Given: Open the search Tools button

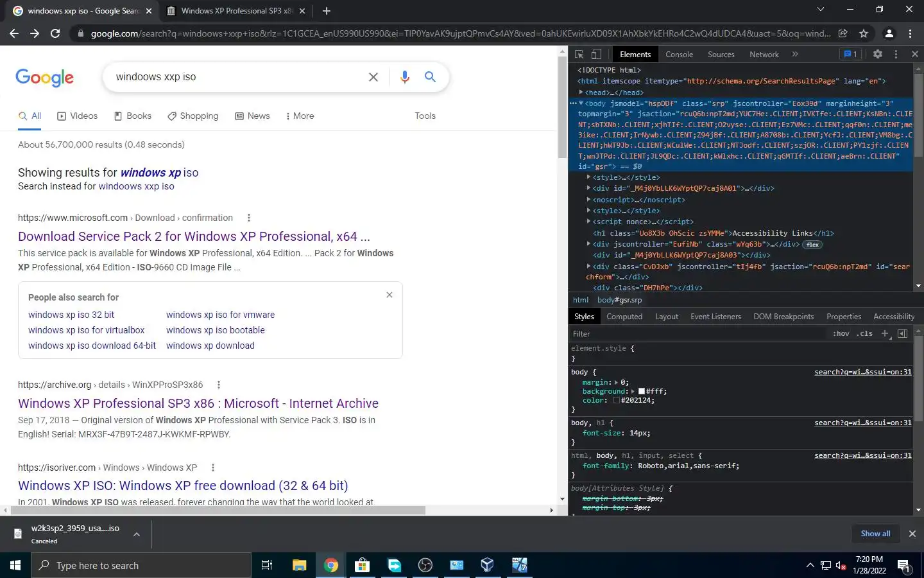Looking at the screenshot, I should click(425, 116).
